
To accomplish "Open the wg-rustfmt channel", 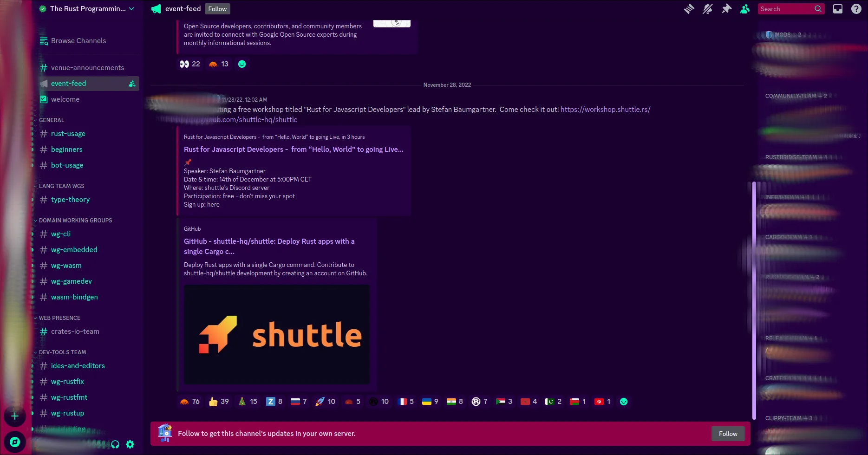I will (87, 397).
